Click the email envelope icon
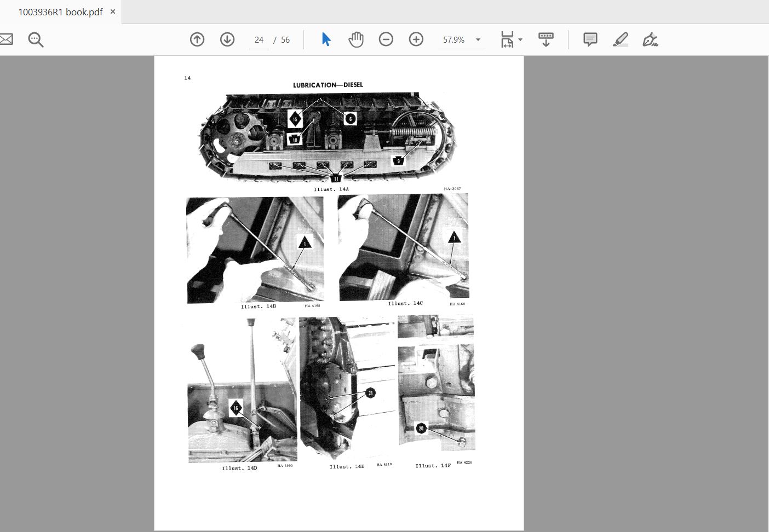 tap(5, 39)
